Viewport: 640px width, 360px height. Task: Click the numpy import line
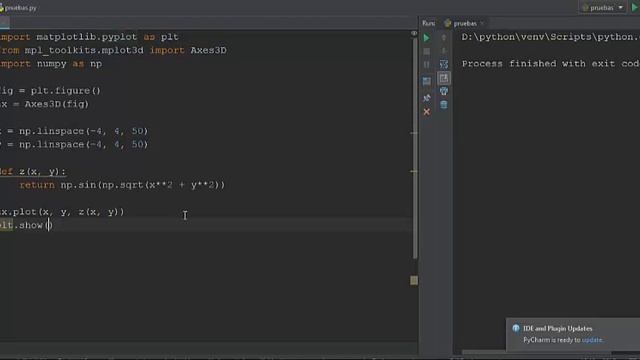coord(51,64)
